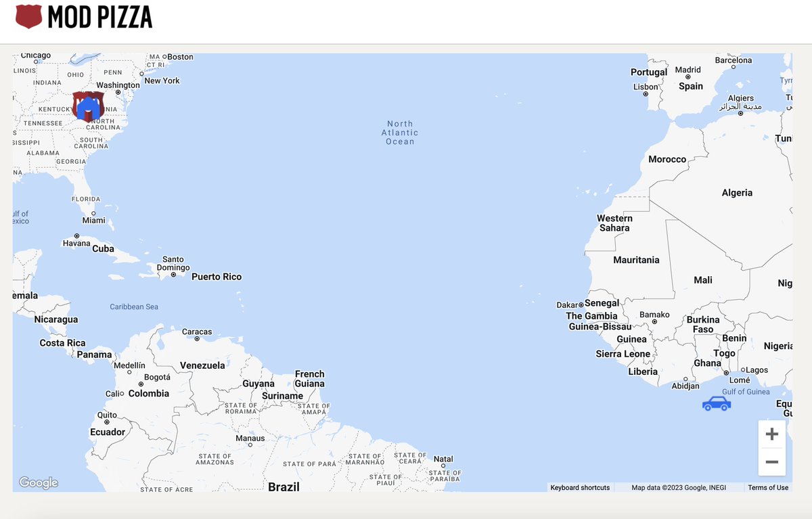Click the Ghana label
Image resolution: width=812 pixels, height=519 pixels.
(x=708, y=363)
